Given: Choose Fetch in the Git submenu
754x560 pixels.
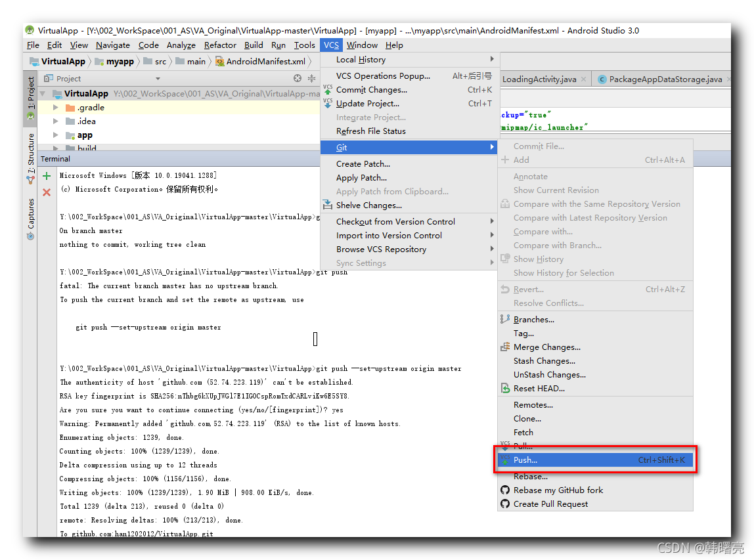Looking at the screenshot, I should pos(596,433).
